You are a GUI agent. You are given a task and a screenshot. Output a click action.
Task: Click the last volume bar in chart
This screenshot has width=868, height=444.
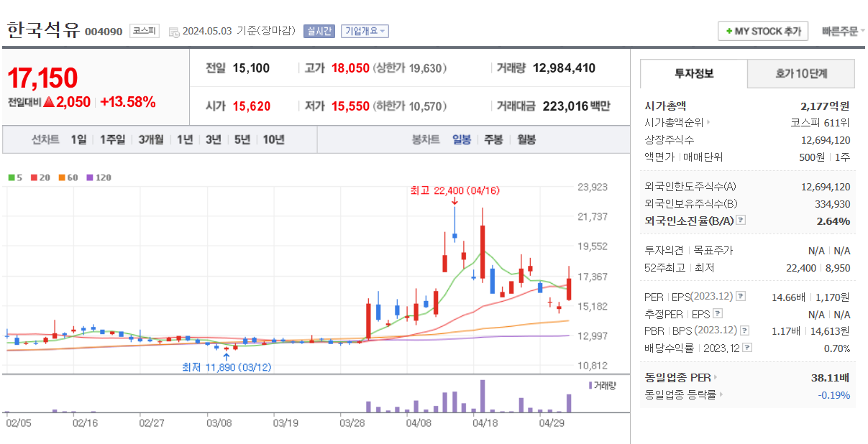(x=569, y=403)
